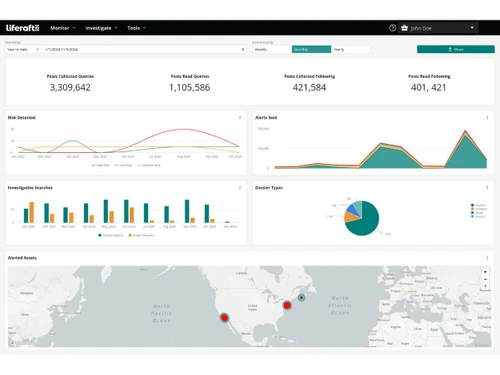Toggle the blue Dossier Types legend entry

coord(477,213)
